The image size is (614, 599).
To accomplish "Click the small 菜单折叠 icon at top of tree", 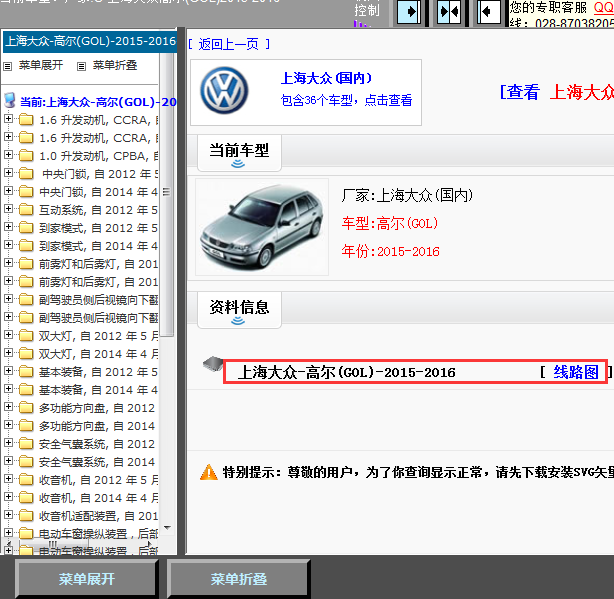I will point(81,66).
